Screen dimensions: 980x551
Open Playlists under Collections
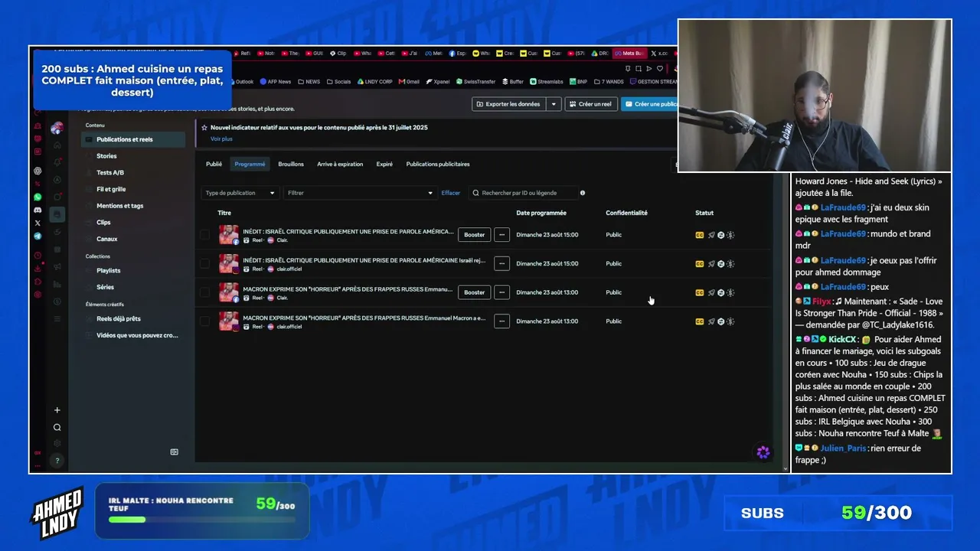108,271
